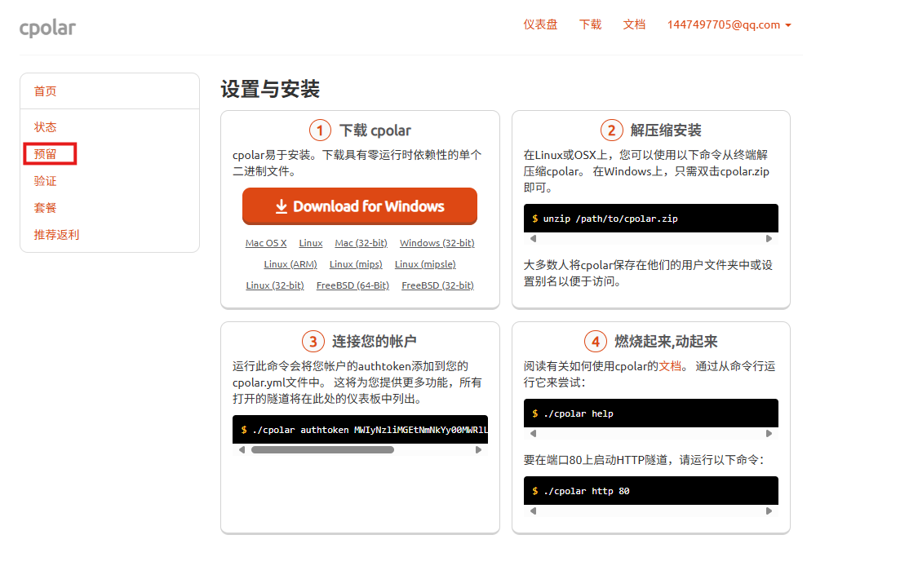Click the unzip /path/to/cpolar.zip code box
This screenshot has width=909, height=588.
(x=650, y=219)
